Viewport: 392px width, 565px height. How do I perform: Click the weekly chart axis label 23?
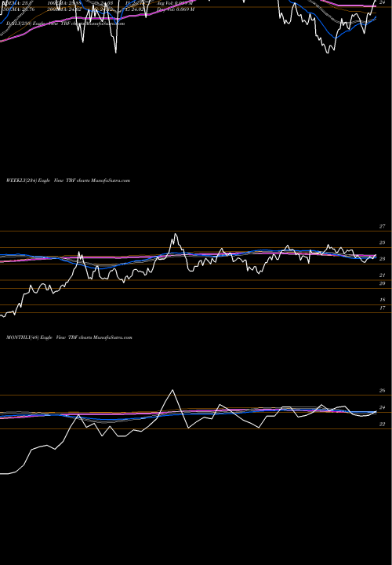point(383,259)
